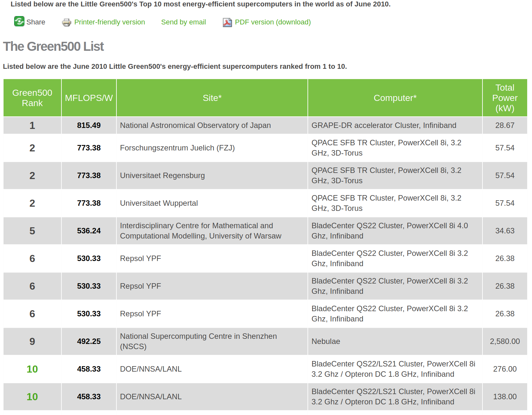Click the printer icon
Image resolution: width=532 pixels, height=415 pixels.
tap(67, 22)
